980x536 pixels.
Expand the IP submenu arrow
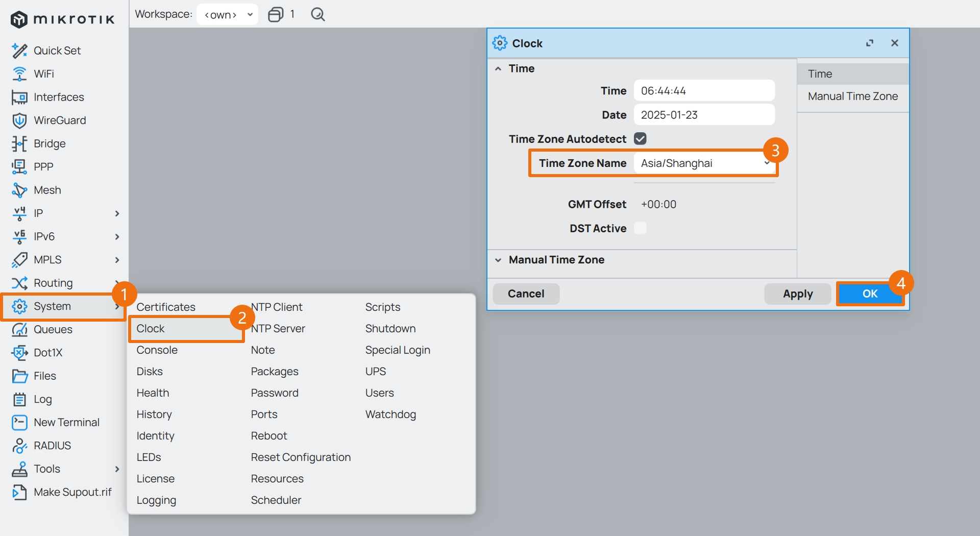(x=117, y=213)
